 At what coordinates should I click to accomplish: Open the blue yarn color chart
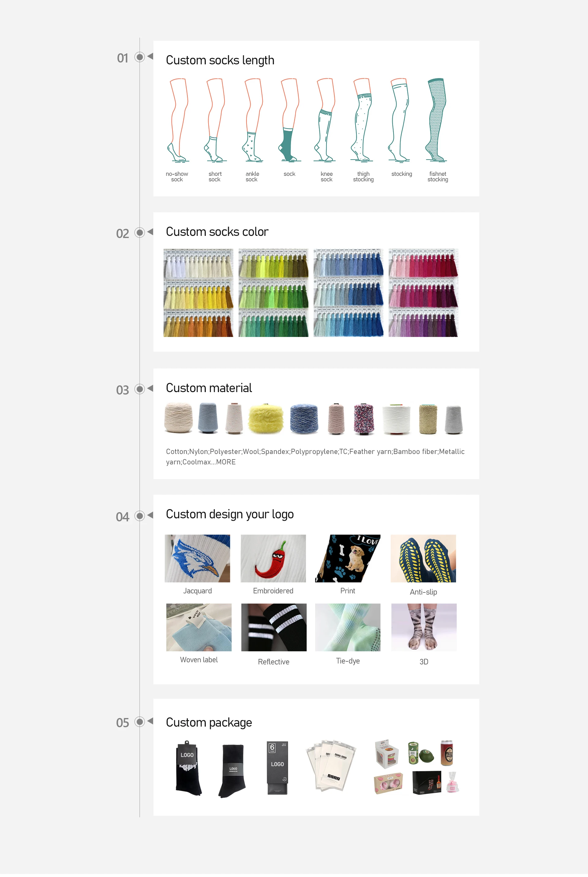349,293
